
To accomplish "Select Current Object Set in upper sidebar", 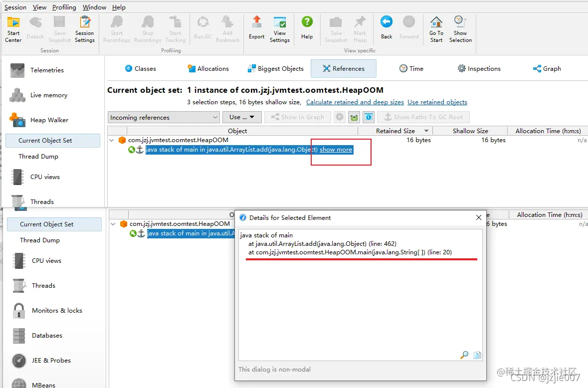I will [x=53, y=141].
